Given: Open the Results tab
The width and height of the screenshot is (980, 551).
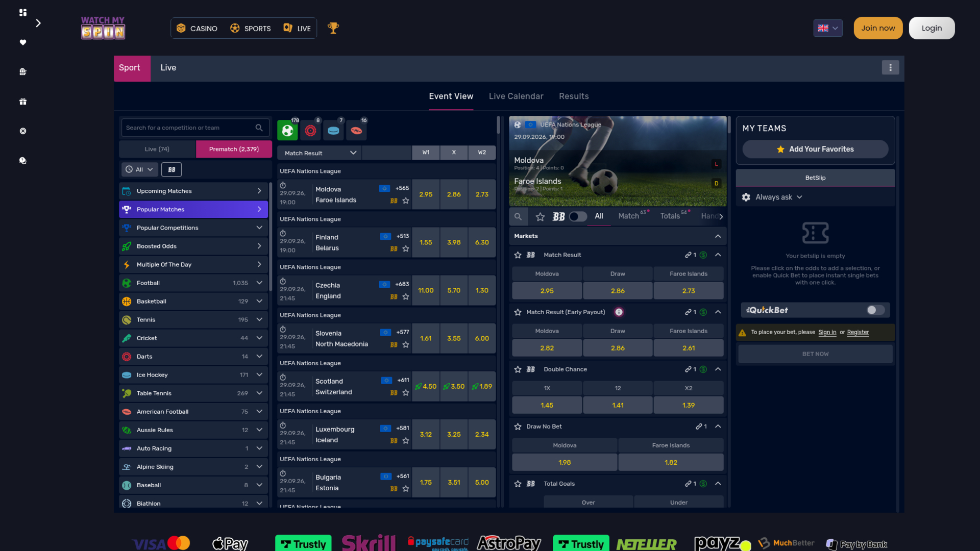Looking at the screenshot, I should (x=574, y=96).
